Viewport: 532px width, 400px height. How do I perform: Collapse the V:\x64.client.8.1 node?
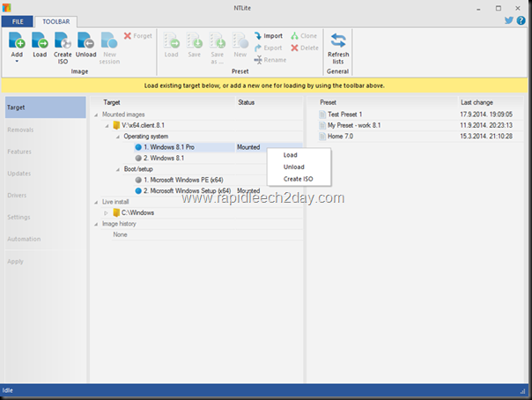(x=107, y=126)
